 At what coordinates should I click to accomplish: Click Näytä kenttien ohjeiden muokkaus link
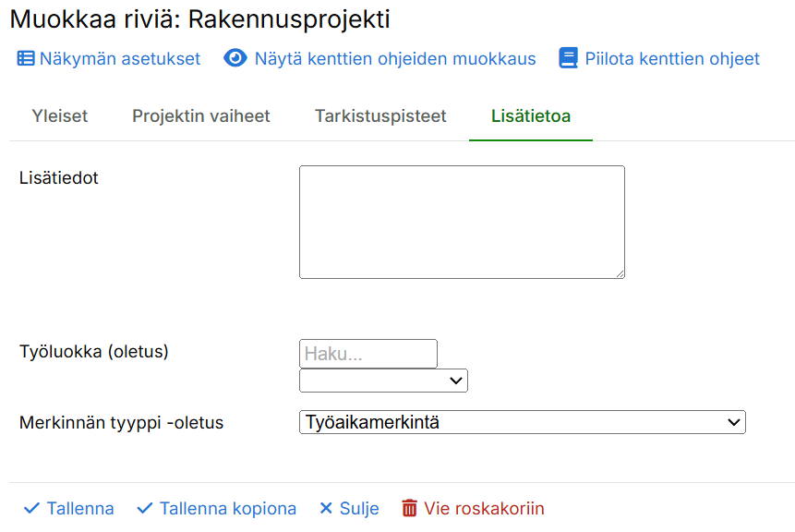(395, 59)
